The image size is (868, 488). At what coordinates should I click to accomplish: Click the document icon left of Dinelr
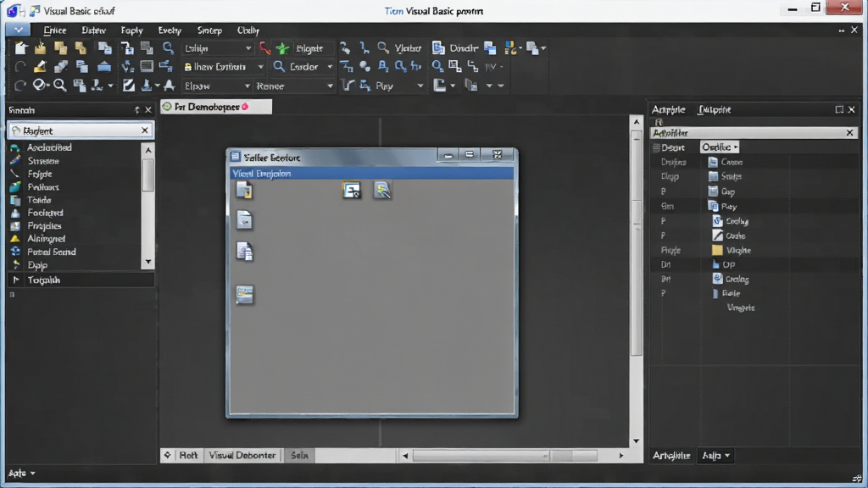coord(438,48)
